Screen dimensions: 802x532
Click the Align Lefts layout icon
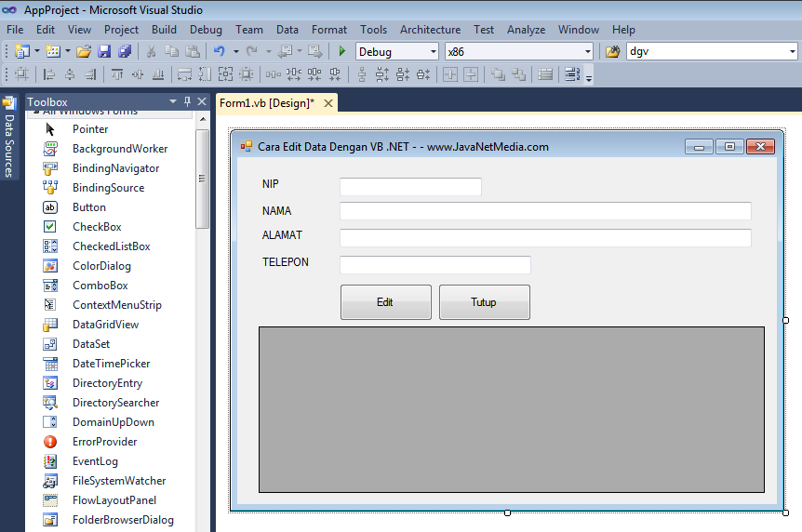[x=49, y=74]
